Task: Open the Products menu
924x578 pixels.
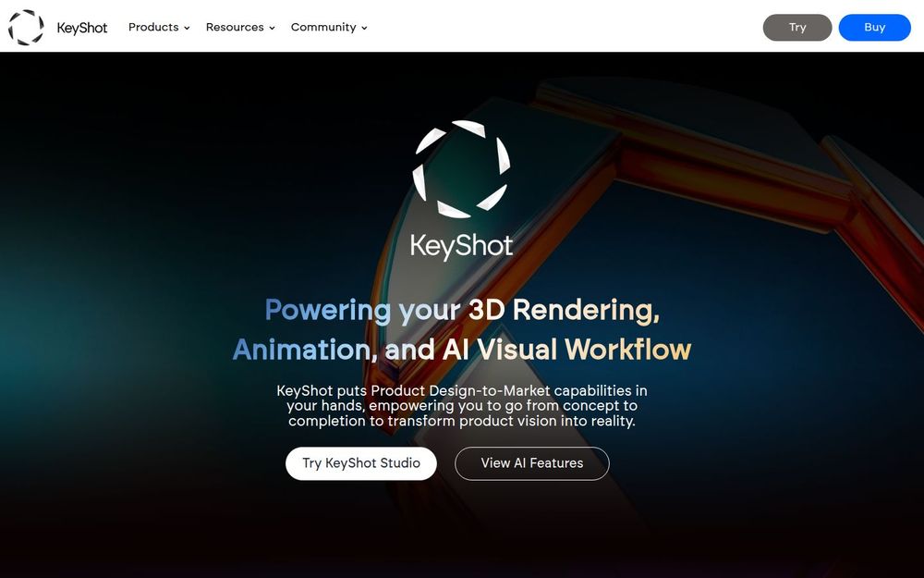Action: 153,27
